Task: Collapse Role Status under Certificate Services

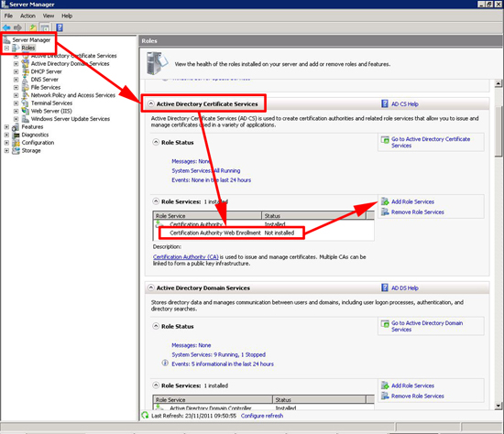Action: (156, 142)
